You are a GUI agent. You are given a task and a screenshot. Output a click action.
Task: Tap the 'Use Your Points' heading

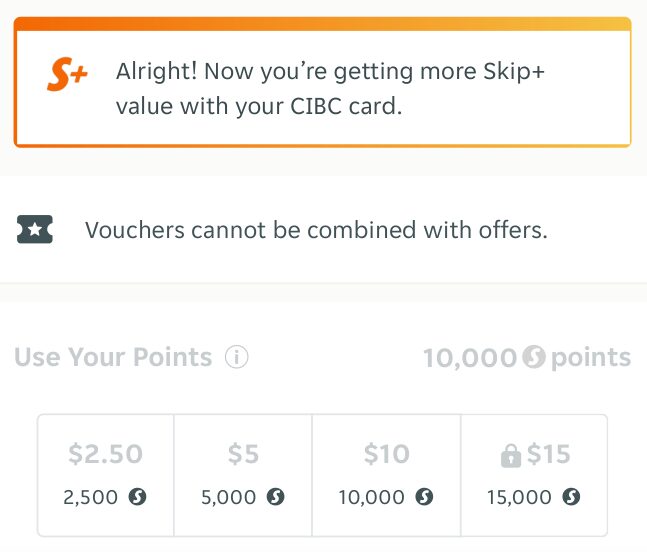pyautogui.click(x=113, y=357)
